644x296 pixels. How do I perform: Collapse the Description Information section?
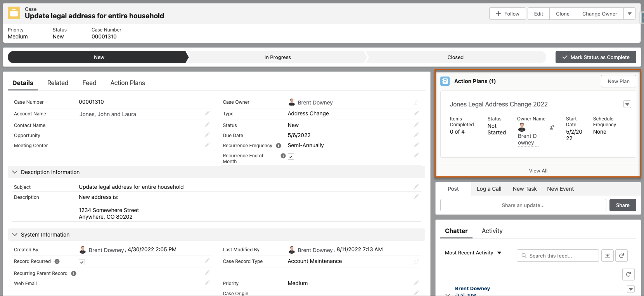coord(15,172)
